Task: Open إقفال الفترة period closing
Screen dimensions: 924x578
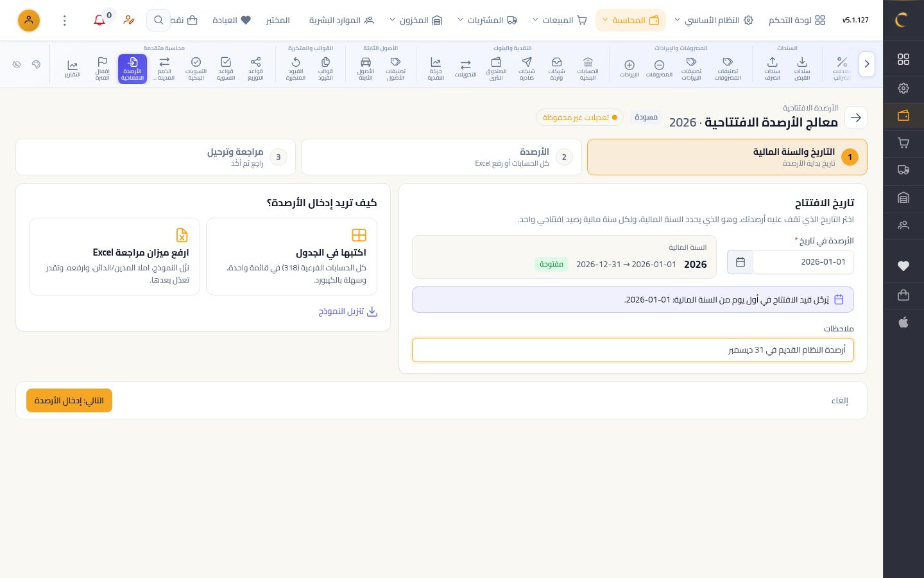Action: [x=102, y=69]
